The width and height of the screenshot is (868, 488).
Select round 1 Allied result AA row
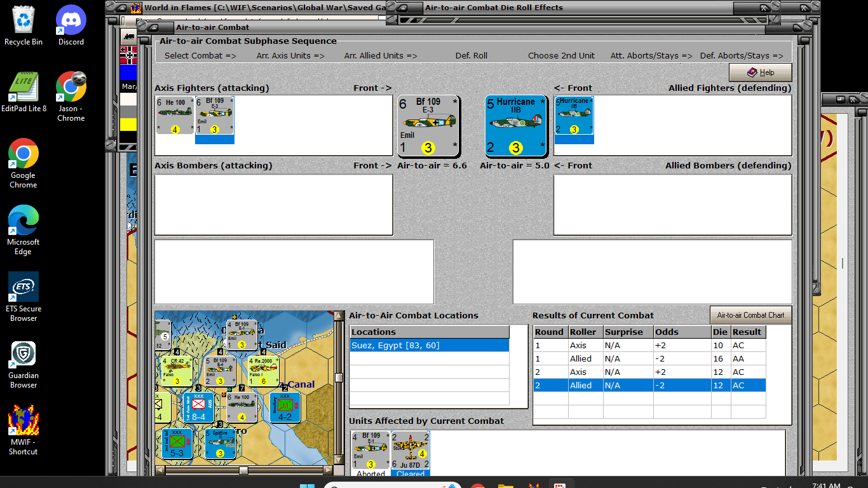pos(649,359)
